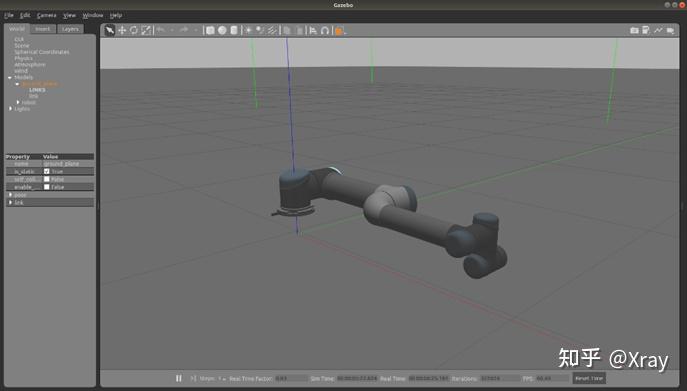Click the Real Time Factor value field
687x391 pixels.
click(x=291, y=378)
